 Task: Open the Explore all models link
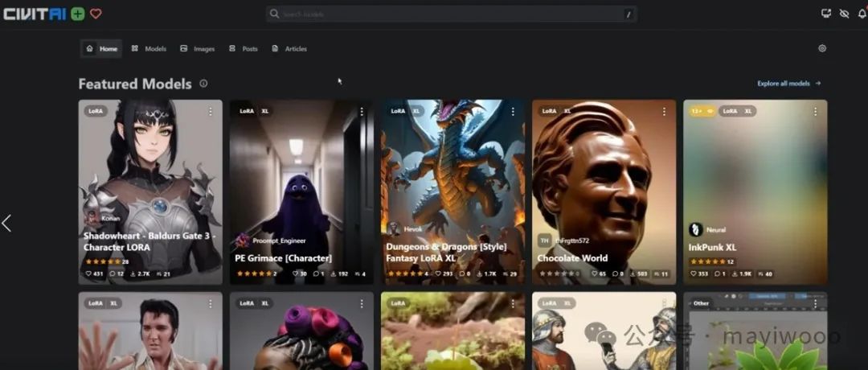pos(789,84)
